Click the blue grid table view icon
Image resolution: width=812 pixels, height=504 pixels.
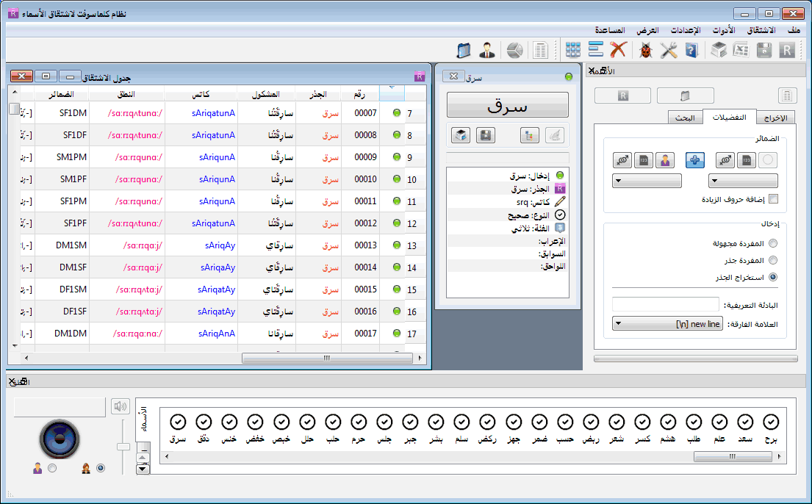coord(573,50)
